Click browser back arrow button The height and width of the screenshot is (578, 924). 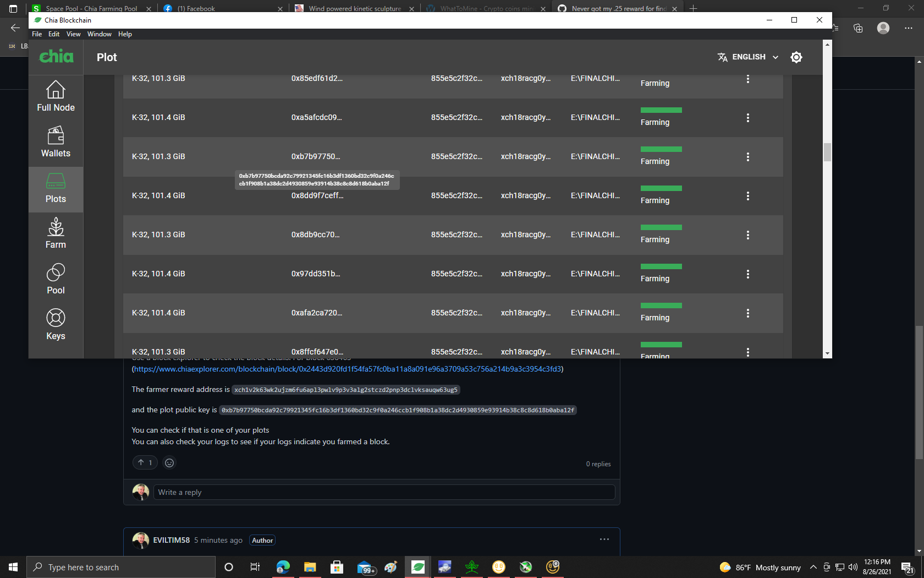click(15, 28)
